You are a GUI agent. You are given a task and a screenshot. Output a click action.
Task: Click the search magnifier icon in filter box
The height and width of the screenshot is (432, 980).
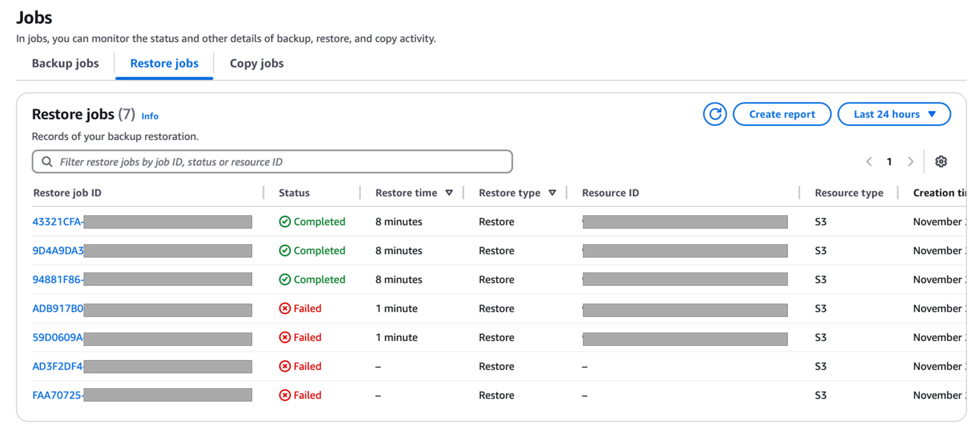point(47,161)
